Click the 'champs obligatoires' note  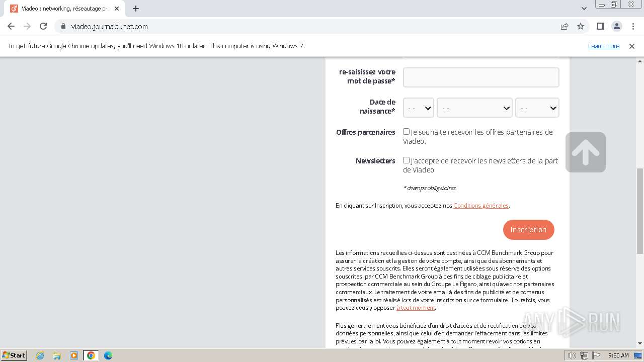(429, 188)
